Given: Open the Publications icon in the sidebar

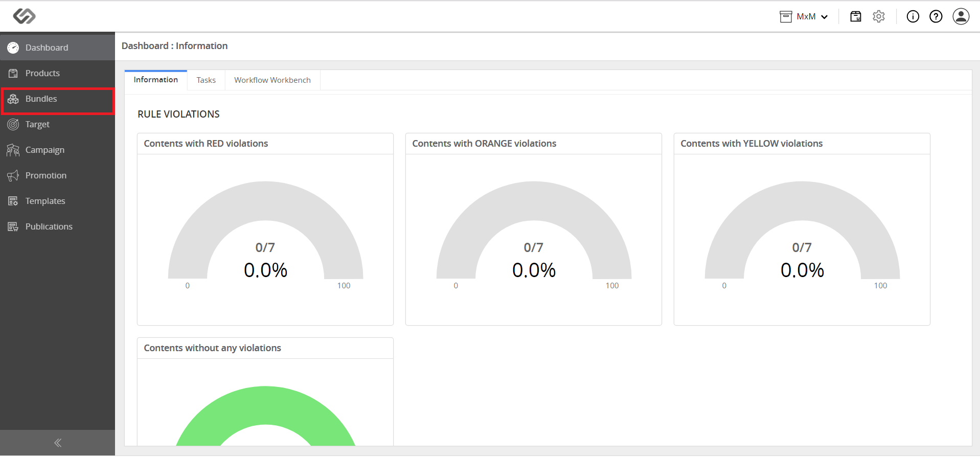Looking at the screenshot, I should [13, 226].
